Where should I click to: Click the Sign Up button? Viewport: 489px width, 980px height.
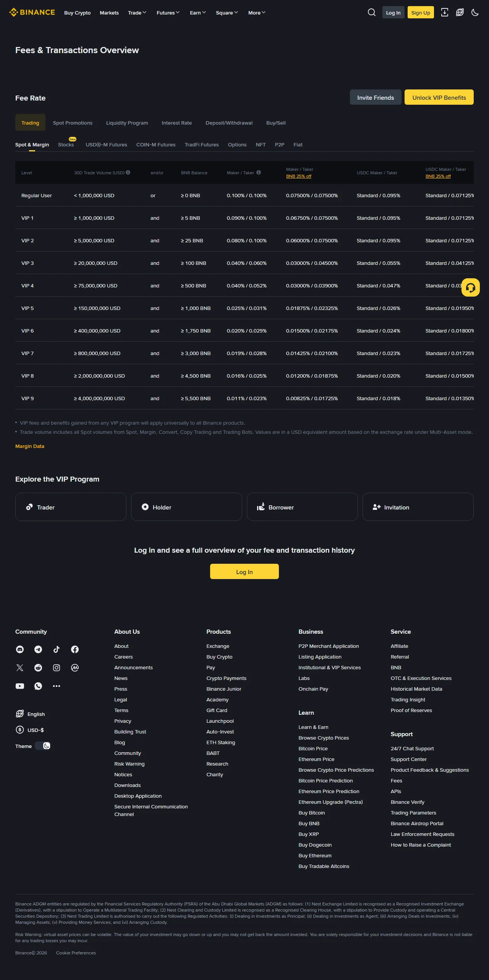coord(421,12)
